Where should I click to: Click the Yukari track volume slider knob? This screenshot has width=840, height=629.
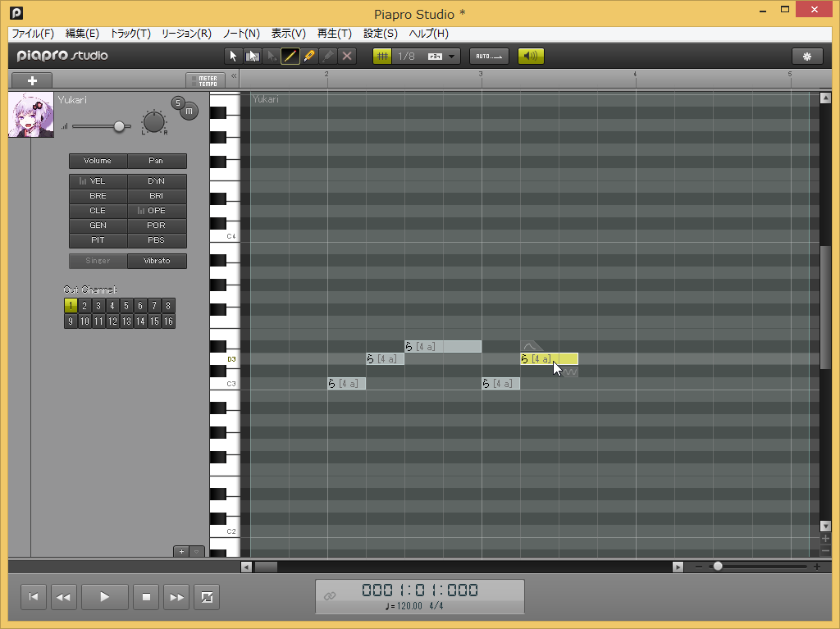tap(120, 126)
